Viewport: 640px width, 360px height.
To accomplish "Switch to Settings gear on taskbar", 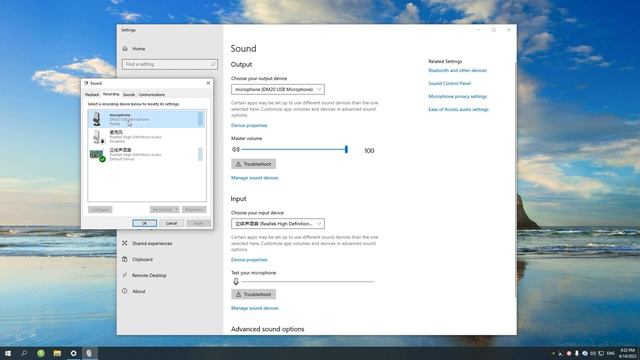I will coord(73,353).
